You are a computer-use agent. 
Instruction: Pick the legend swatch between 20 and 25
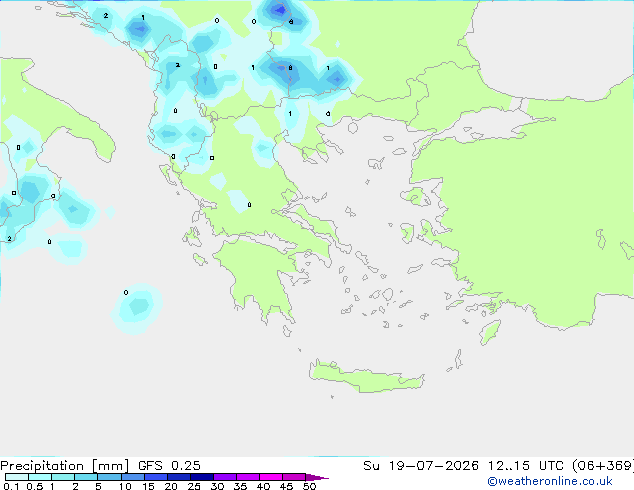[179, 477]
